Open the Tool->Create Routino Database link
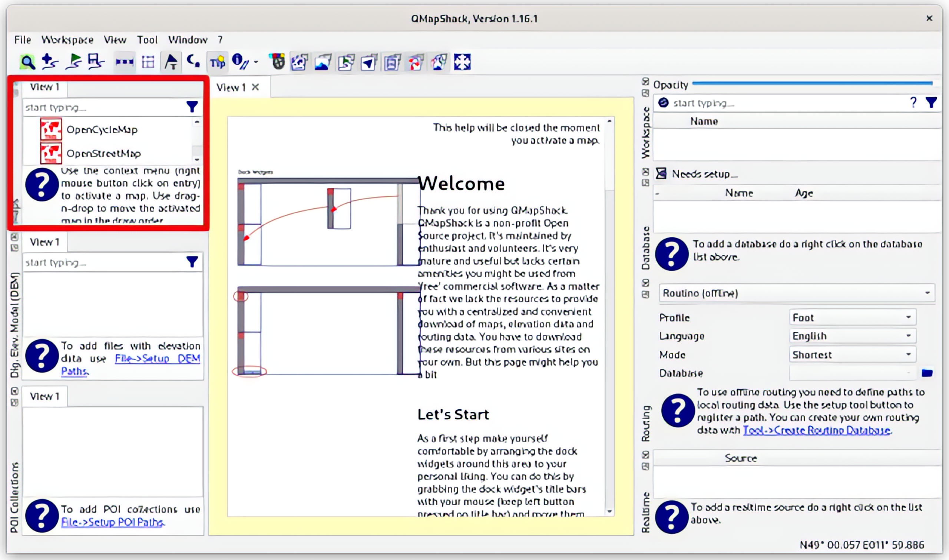The image size is (949, 560). [817, 430]
